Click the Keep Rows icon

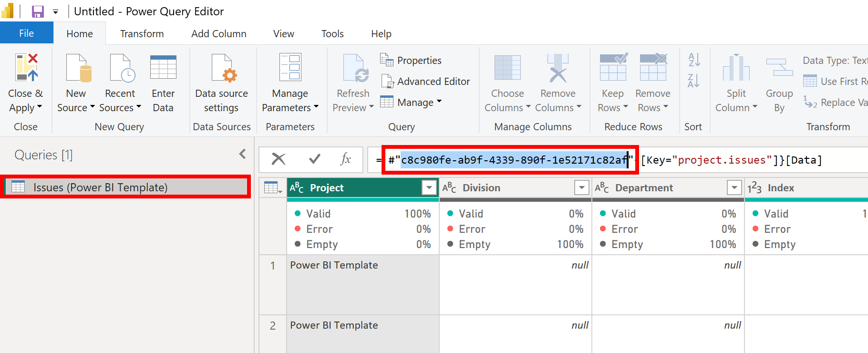(x=613, y=66)
